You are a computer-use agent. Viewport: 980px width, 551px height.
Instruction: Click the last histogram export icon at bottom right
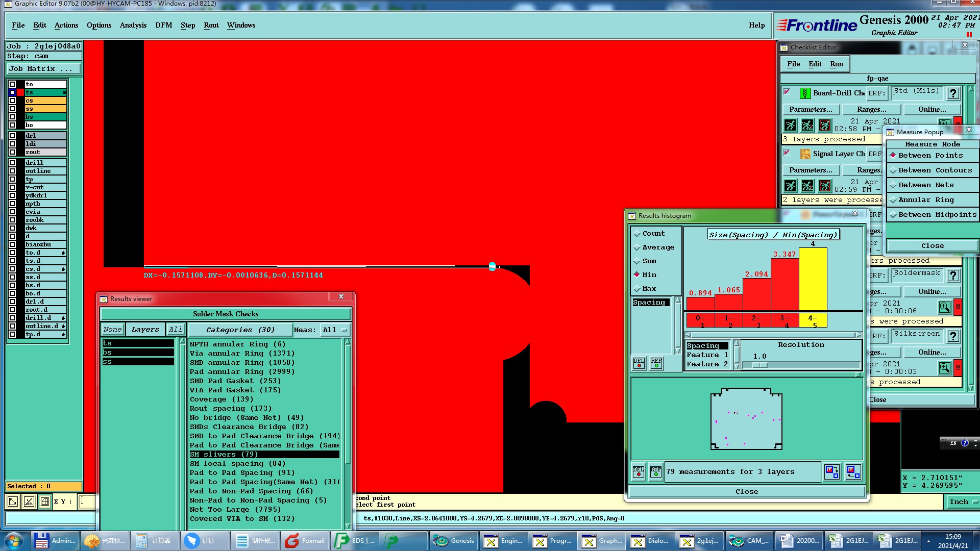(853, 472)
